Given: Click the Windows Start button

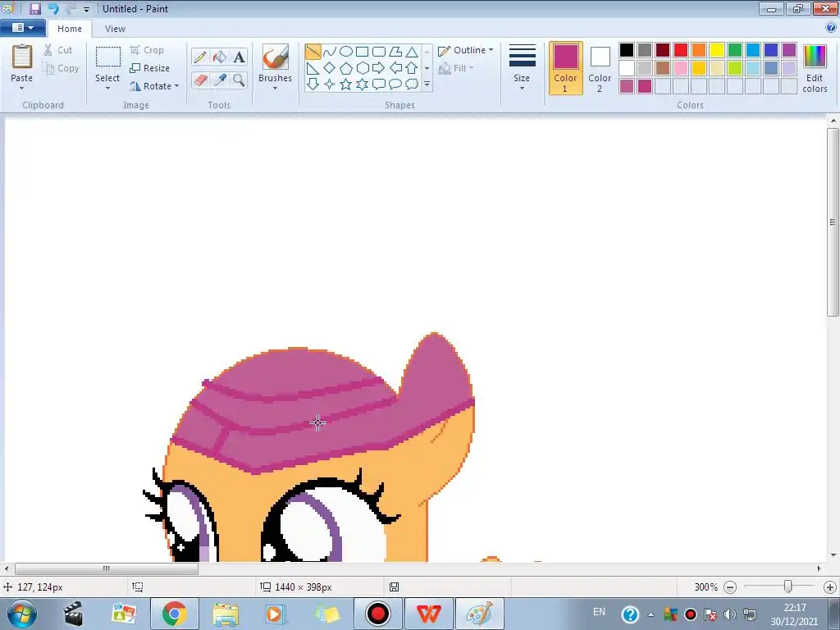Looking at the screenshot, I should 22,614.
